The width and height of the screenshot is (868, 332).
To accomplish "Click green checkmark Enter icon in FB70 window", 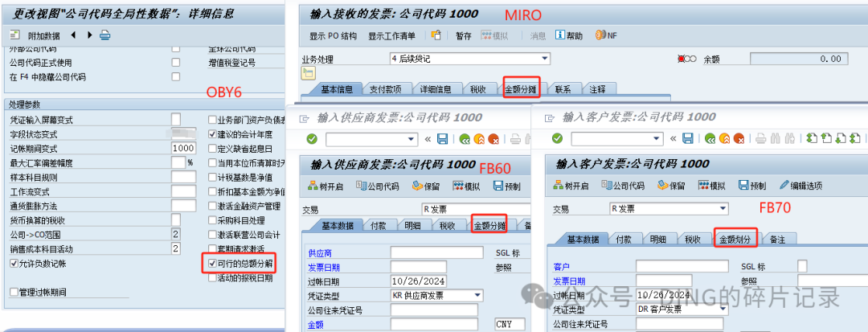I will click(x=558, y=138).
